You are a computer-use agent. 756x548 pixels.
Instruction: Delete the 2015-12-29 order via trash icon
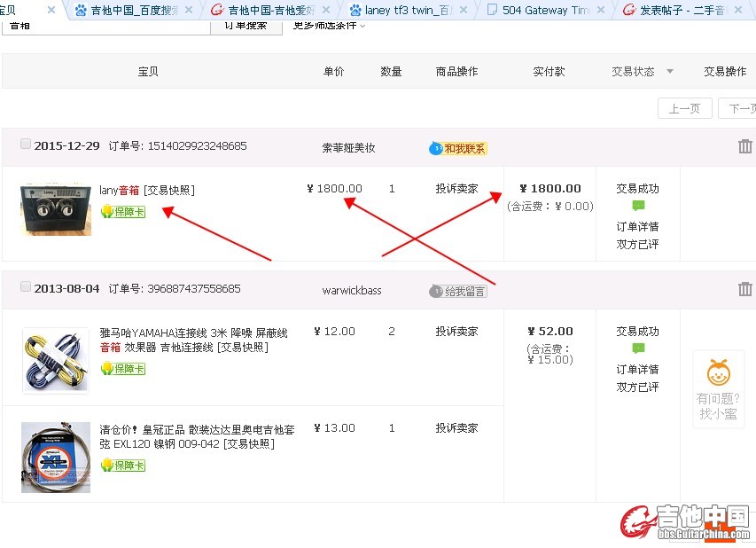(x=744, y=146)
